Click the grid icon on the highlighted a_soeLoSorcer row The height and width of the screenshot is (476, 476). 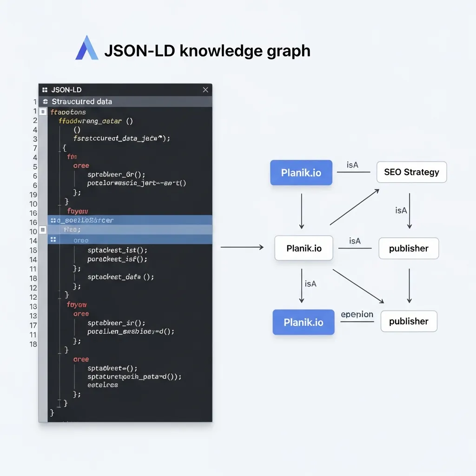click(54, 220)
